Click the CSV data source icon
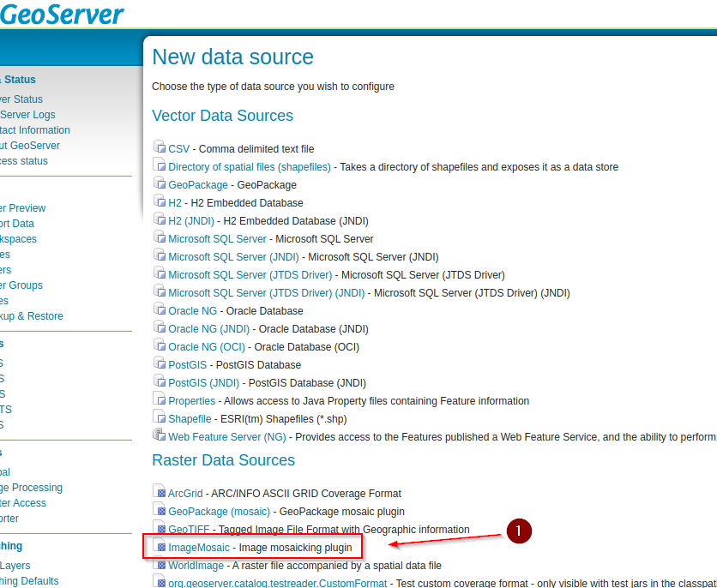This screenshot has height=588, width=717. click(160, 147)
